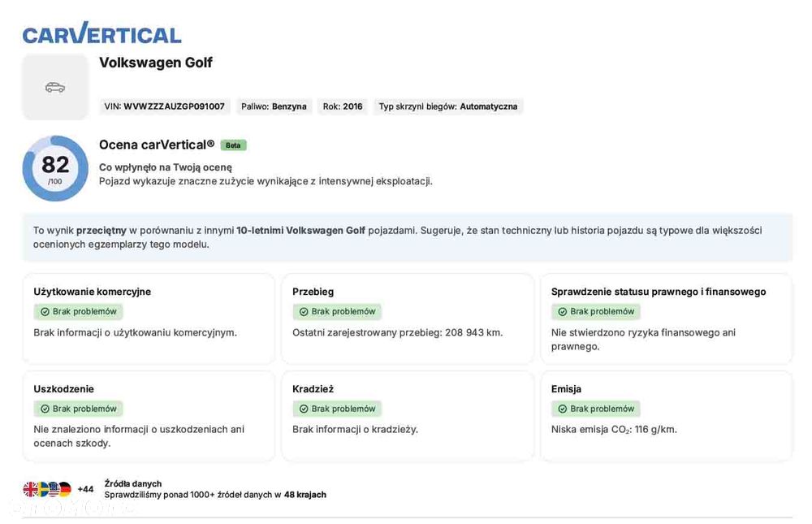812x524 pixels.
Task: Click the green Beta badge
Action: pos(233,145)
